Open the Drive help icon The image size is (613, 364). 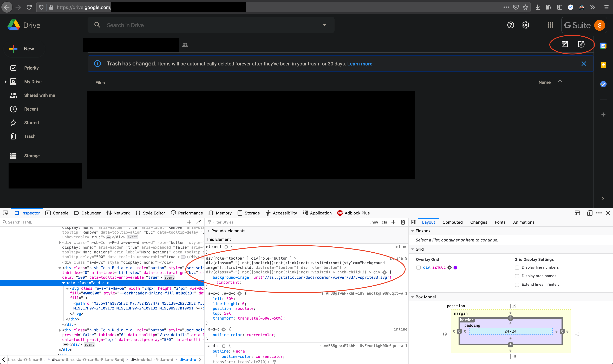(x=511, y=25)
